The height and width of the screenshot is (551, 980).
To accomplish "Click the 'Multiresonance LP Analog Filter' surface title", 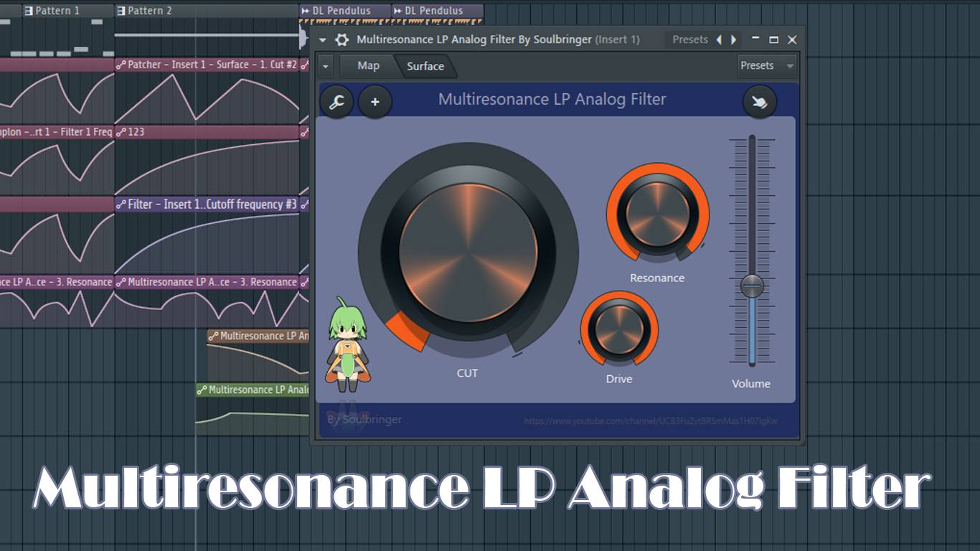I will 552,99.
